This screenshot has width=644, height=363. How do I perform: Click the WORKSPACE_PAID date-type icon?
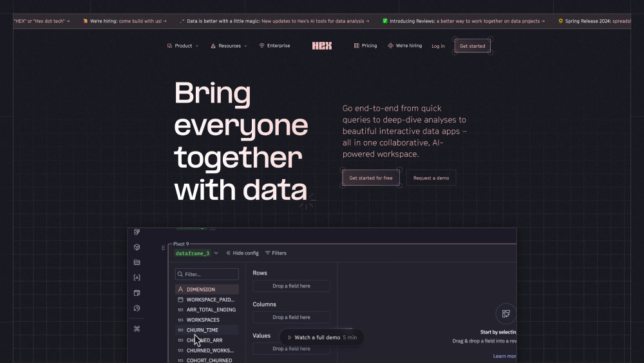[180, 300]
